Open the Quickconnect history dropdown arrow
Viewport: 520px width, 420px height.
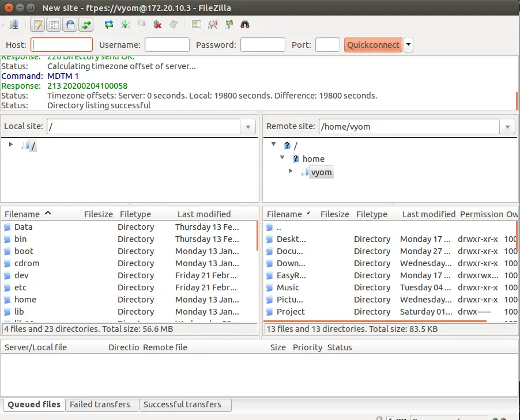click(x=409, y=45)
